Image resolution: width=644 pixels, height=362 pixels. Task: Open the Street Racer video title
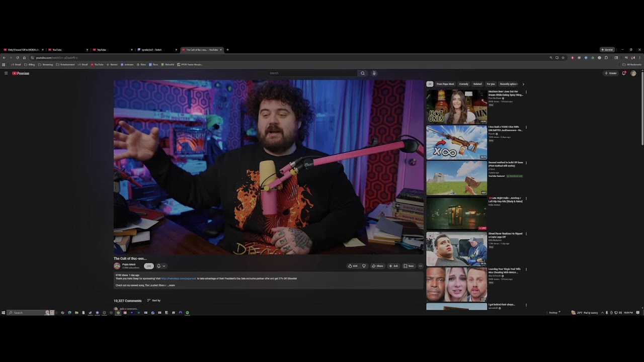tap(506, 235)
